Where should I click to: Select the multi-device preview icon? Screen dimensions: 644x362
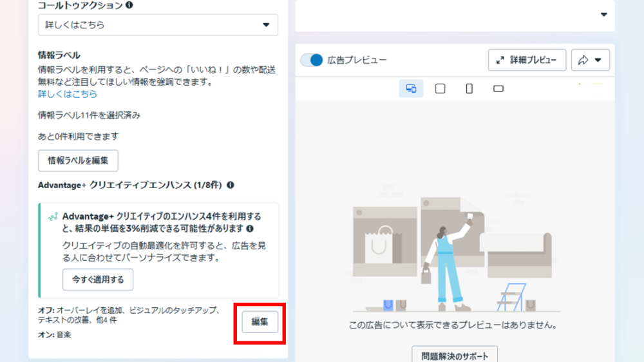point(411,88)
